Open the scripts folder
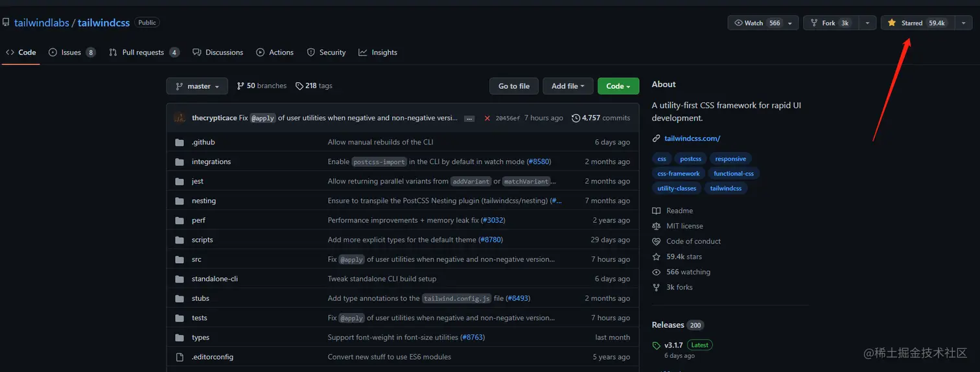 (x=202, y=240)
